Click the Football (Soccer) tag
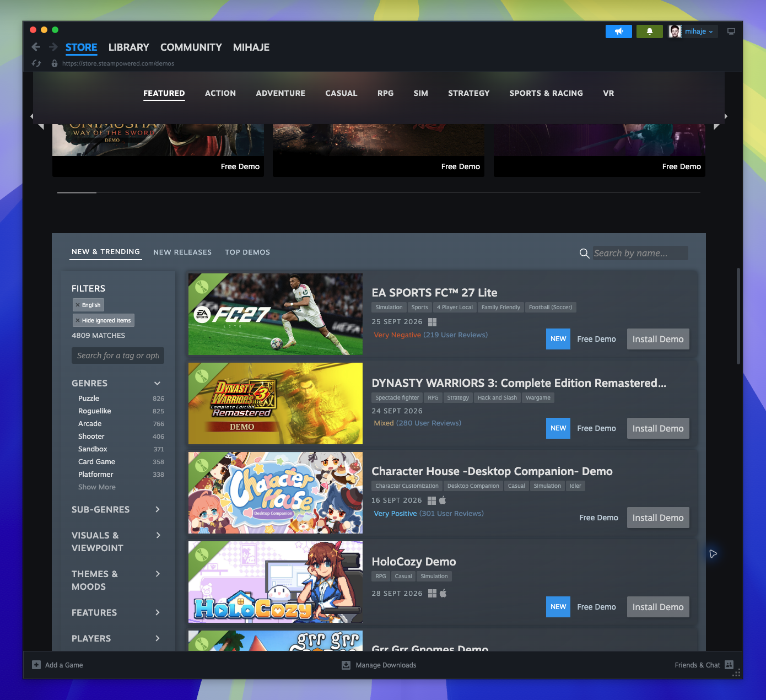766x700 pixels. tap(551, 307)
